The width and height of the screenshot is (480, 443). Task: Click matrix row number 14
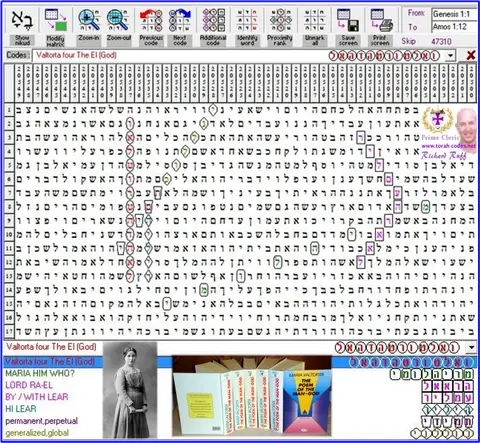click(x=9, y=290)
